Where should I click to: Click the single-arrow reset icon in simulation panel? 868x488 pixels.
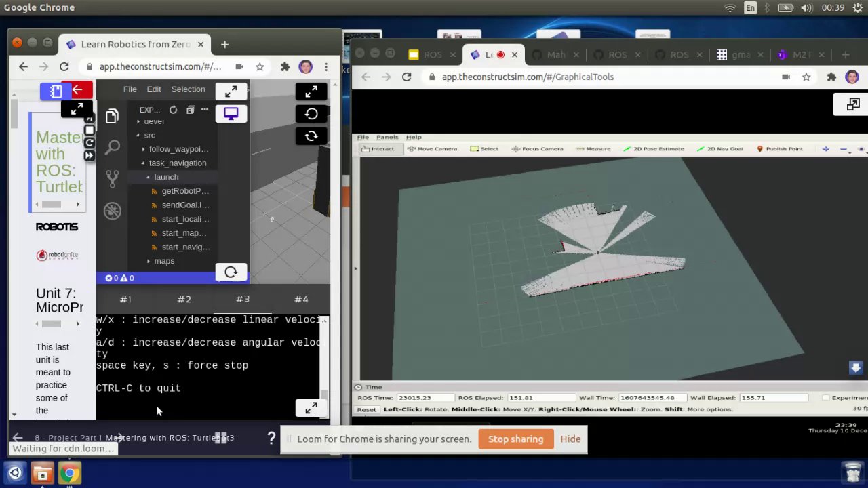pos(311,114)
